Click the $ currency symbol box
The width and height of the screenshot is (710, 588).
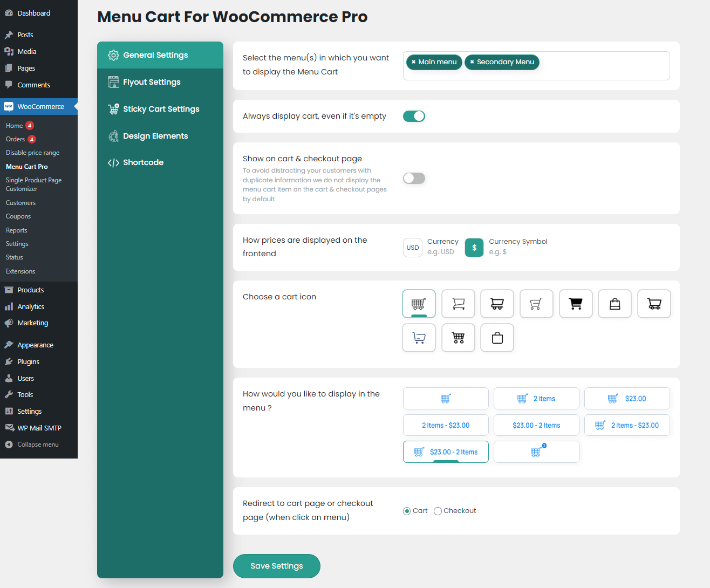point(474,248)
